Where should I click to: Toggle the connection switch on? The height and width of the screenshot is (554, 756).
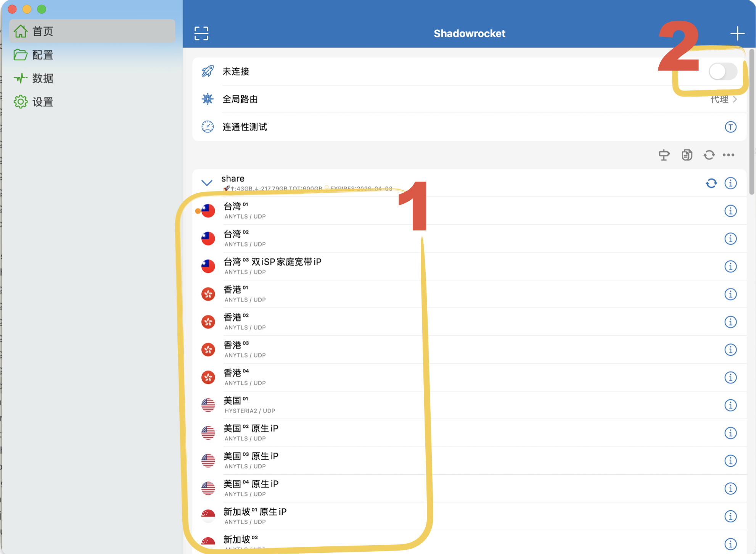click(x=722, y=72)
